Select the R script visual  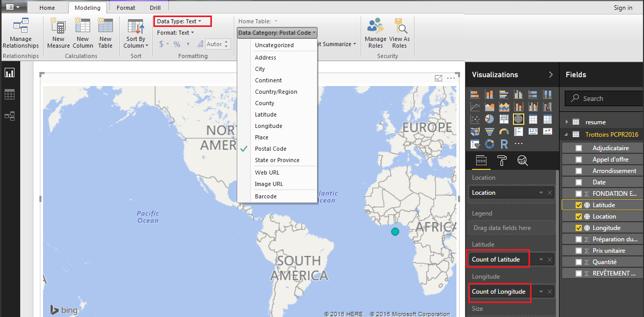pos(504,144)
